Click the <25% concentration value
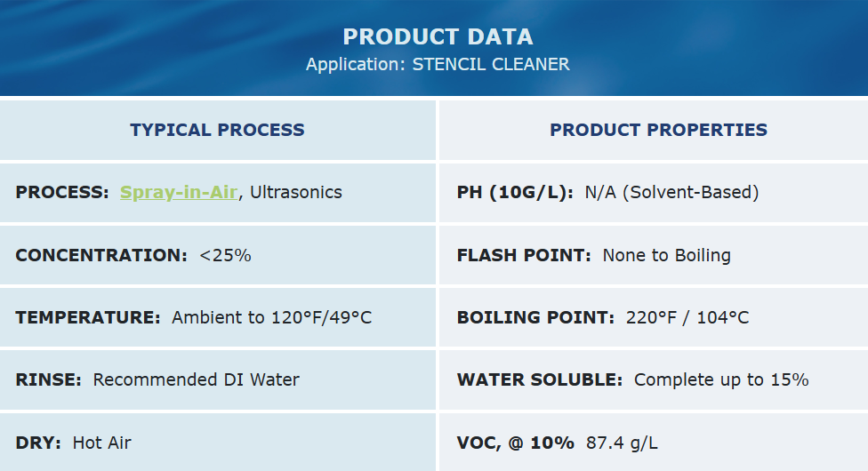Image resolution: width=868 pixels, height=471 pixels. pos(226,255)
